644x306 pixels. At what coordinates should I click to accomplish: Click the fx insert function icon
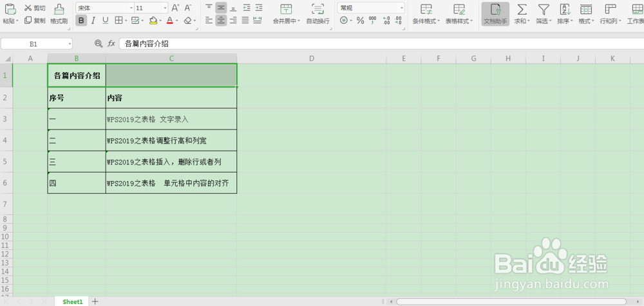pyautogui.click(x=111, y=44)
